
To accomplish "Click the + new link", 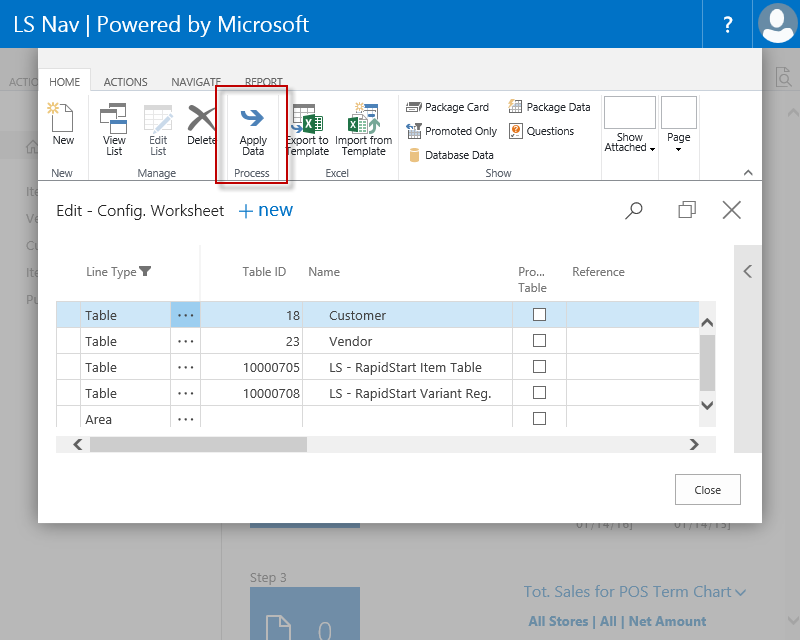I will [265, 210].
